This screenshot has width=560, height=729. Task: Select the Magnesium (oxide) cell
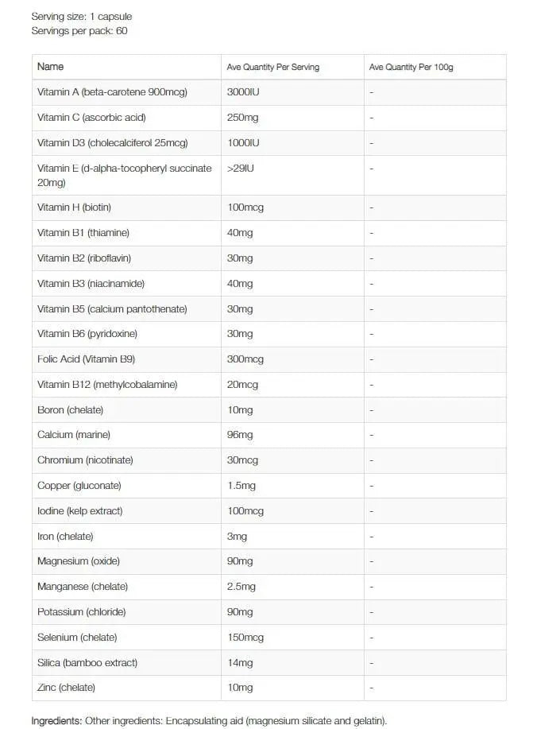[79, 561]
